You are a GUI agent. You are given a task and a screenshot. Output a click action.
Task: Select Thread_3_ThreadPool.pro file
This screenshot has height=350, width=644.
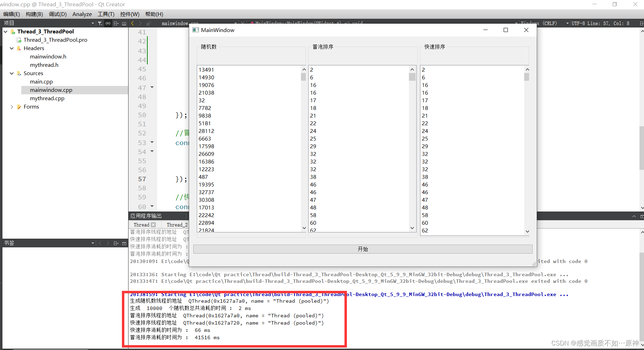(55, 40)
